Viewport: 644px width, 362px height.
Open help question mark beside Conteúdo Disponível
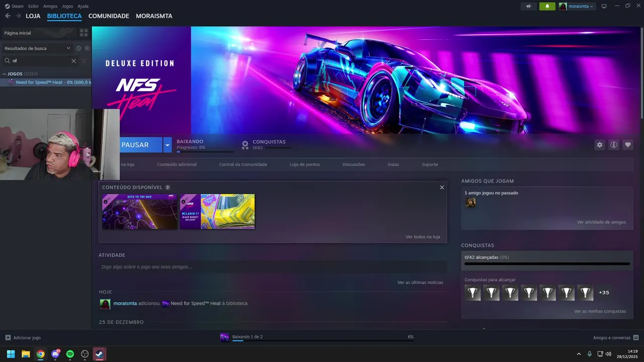(168, 188)
